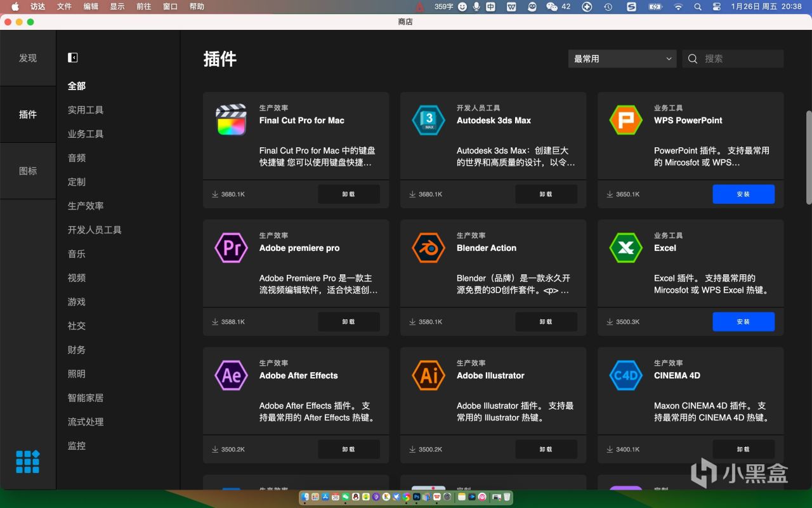812x508 pixels.
Task: Choose the 游戏 sidebar category
Action: 77,302
